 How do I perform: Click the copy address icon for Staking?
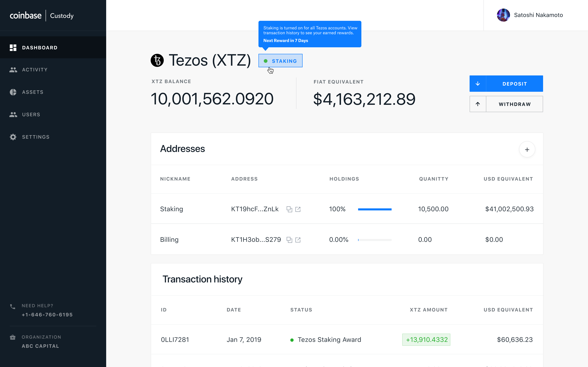click(289, 209)
